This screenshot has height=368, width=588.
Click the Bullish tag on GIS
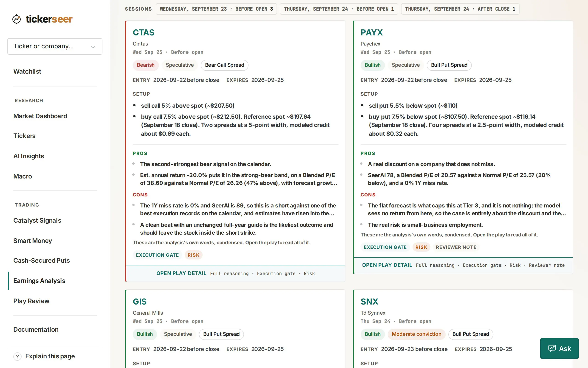click(145, 334)
